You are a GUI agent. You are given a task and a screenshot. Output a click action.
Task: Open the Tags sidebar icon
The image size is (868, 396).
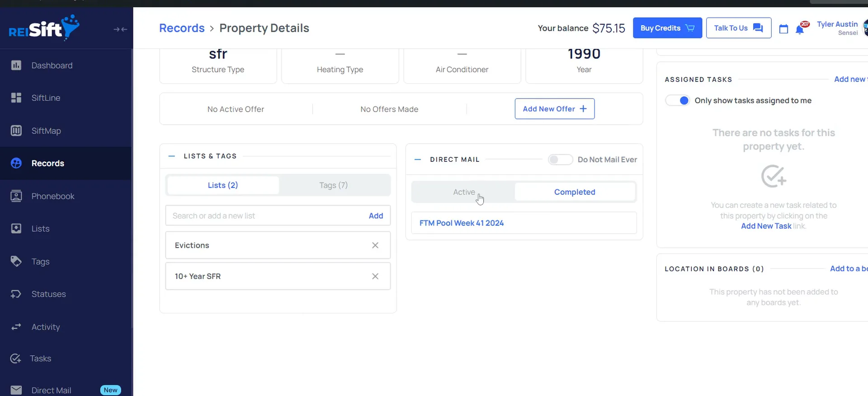pos(16,261)
